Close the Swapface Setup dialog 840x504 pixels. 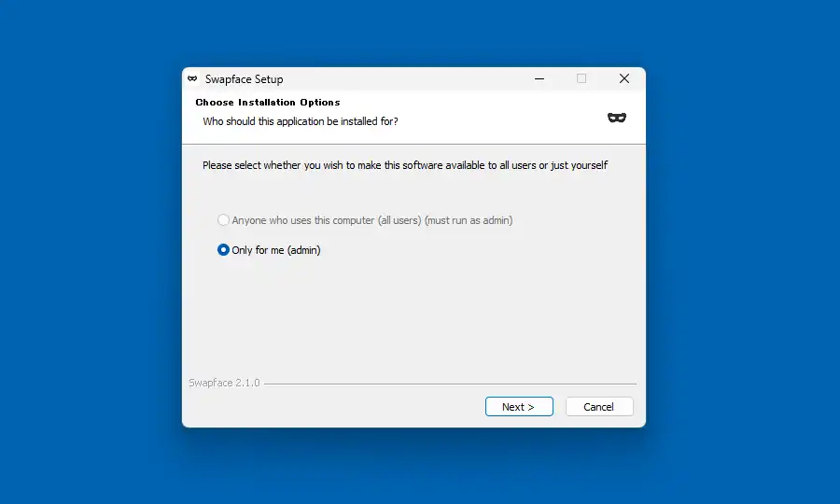(624, 78)
